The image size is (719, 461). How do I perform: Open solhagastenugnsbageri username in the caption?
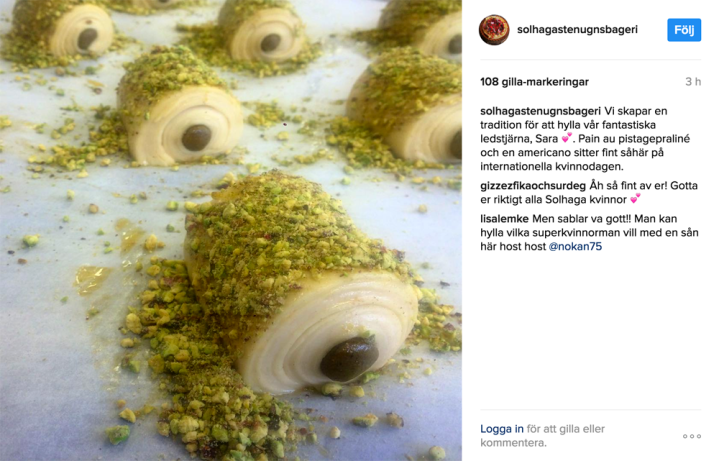point(540,111)
